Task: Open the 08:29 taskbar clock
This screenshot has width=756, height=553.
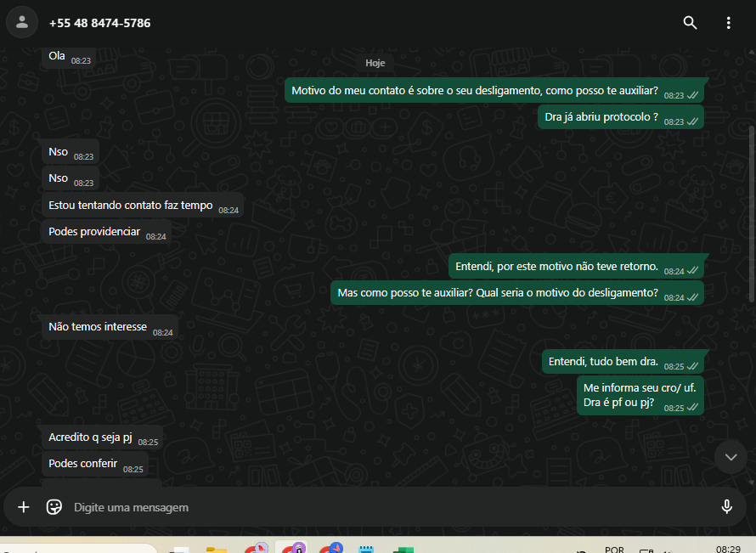Action: (728, 549)
